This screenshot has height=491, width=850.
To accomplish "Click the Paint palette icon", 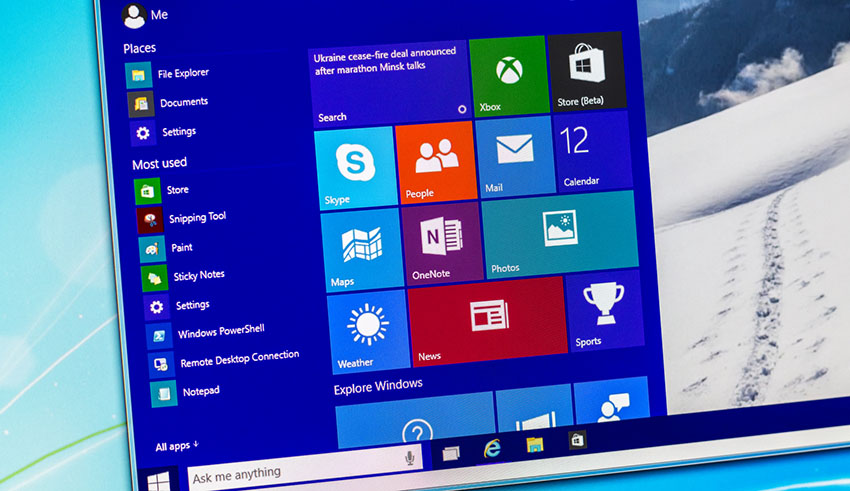I will tap(152, 249).
